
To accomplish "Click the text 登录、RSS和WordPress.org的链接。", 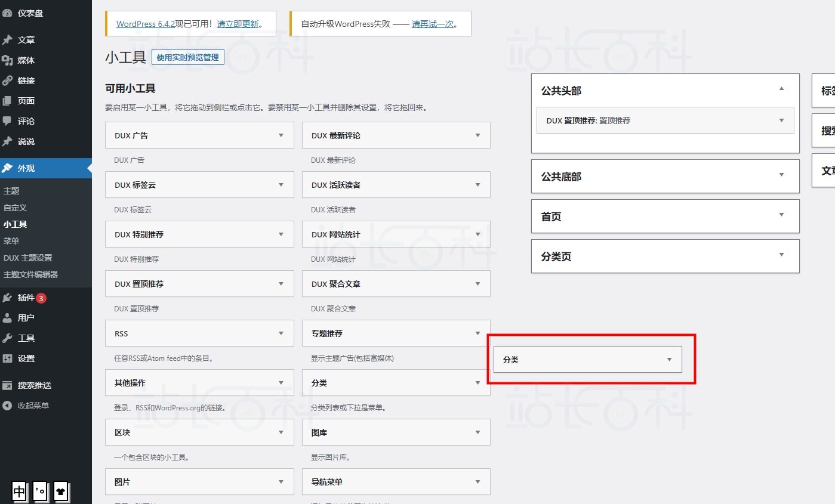I will (x=170, y=409).
